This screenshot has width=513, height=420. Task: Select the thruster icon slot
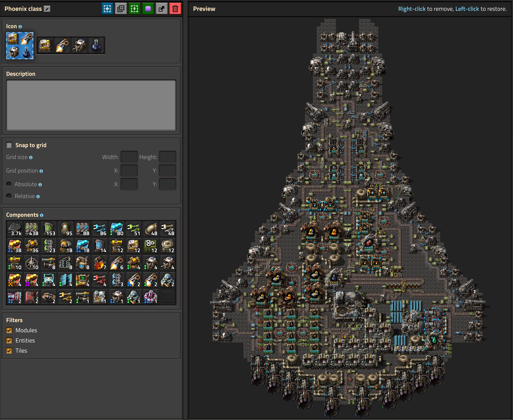coord(62,45)
